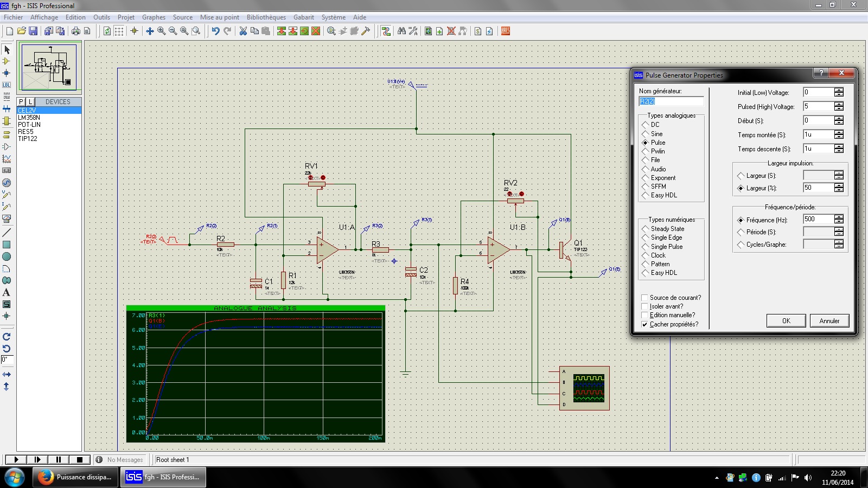Click the Zoom in magnifier icon
The width and height of the screenshot is (868, 488).
162,31
